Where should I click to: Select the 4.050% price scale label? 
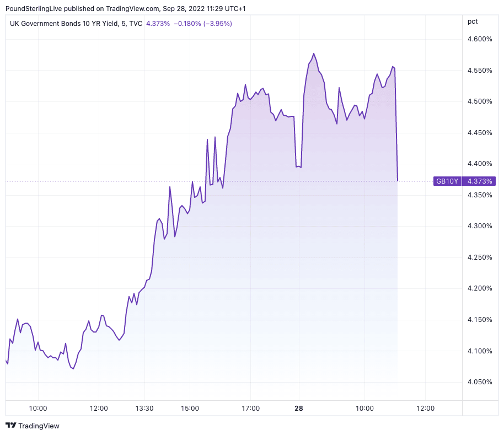pyautogui.click(x=479, y=382)
